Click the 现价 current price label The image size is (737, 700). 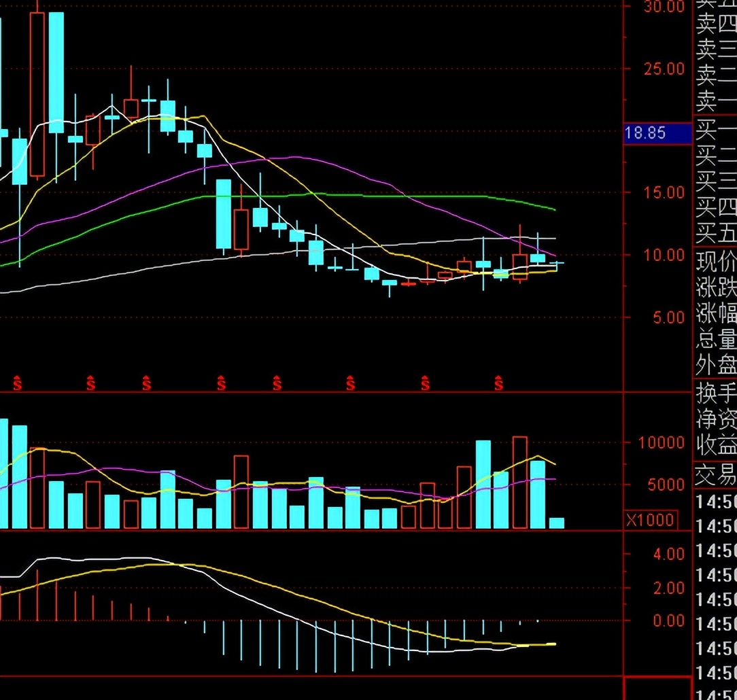(715, 262)
